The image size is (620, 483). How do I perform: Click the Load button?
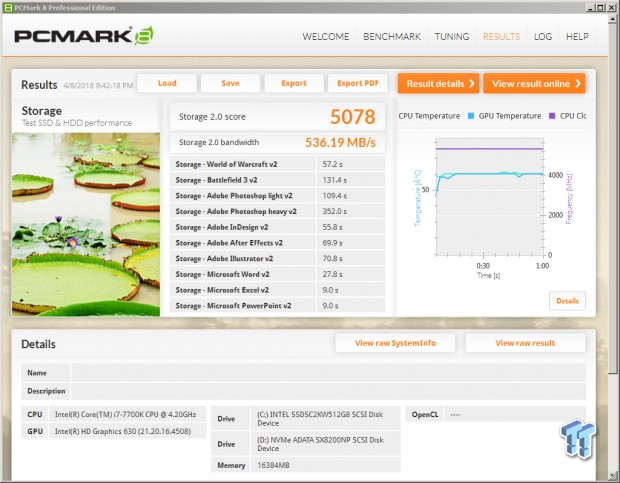[x=166, y=84]
